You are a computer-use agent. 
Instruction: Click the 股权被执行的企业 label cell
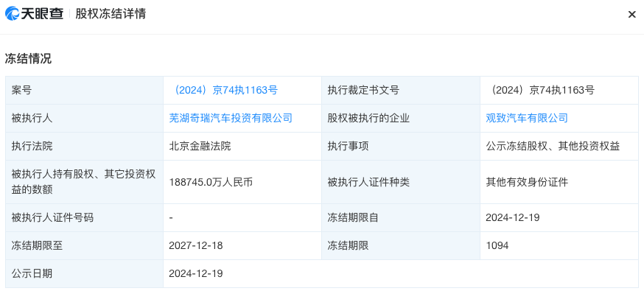[x=400, y=118]
